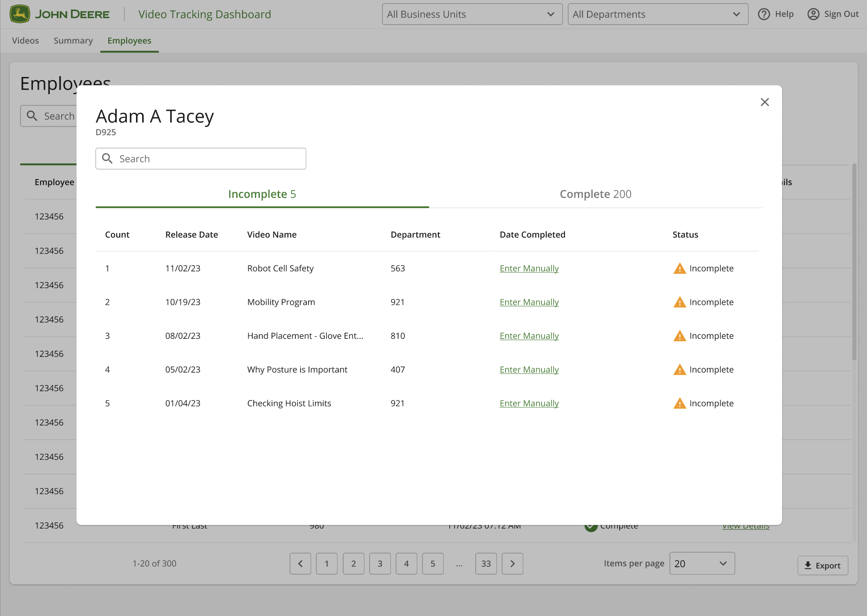Click Enter Manually for Robot Cell Safety
The image size is (867, 616).
tap(529, 268)
